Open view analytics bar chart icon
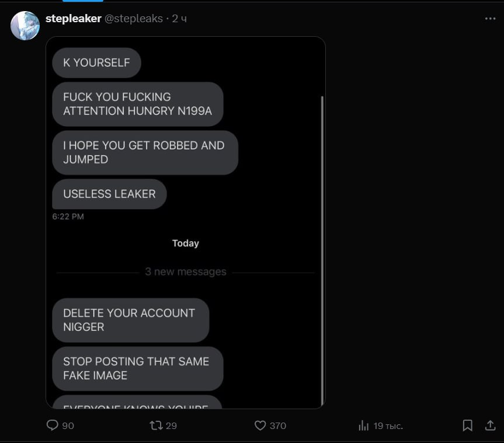Screen dimensions: 504x443 coord(363,425)
